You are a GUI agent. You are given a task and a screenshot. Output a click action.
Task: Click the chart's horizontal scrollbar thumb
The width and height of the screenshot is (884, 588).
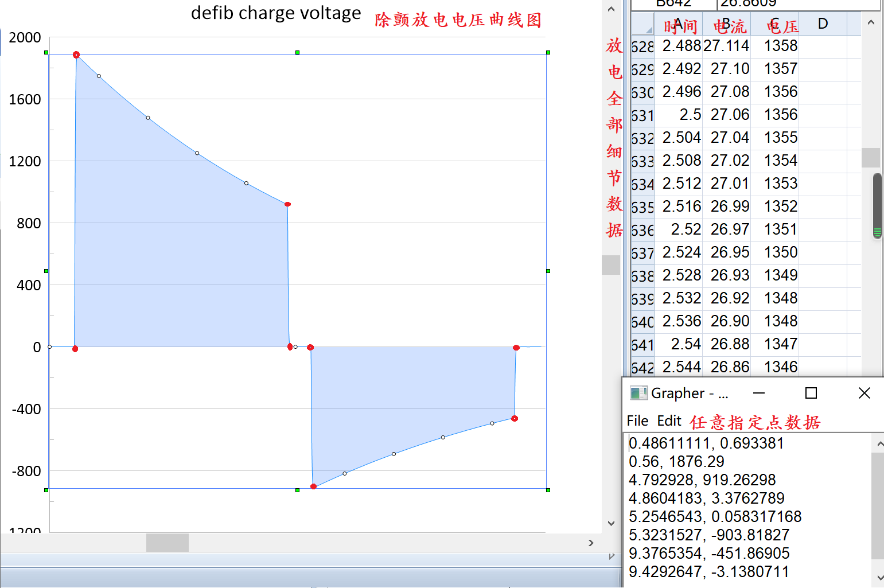click(167, 543)
